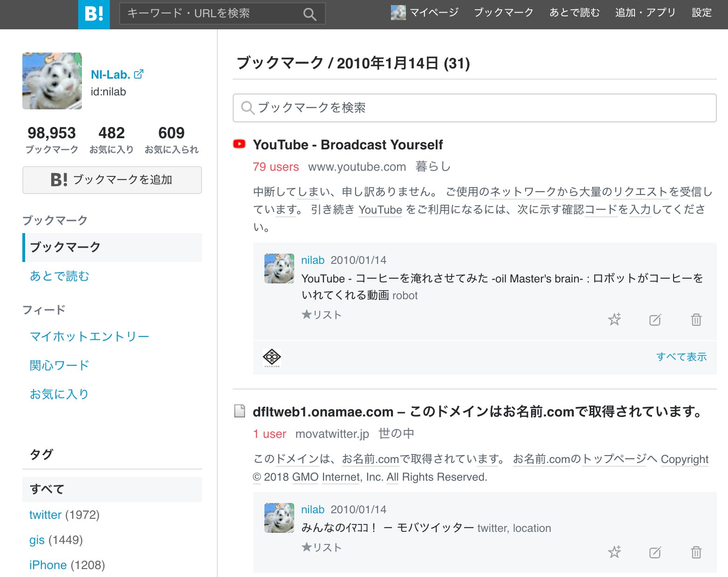Click the www.youtube.com domain link
The width and height of the screenshot is (728, 577).
pyautogui.click(x=357, y=167)
